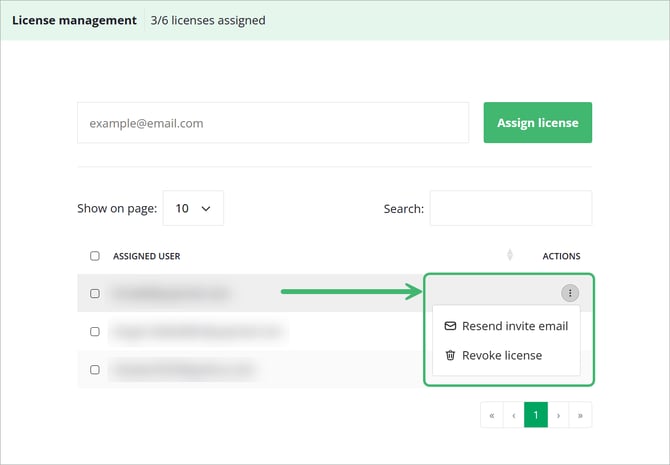The height and width of the screenshot is (465, 670).
Task: Focus the Search text box
Action: click(510, 208)
